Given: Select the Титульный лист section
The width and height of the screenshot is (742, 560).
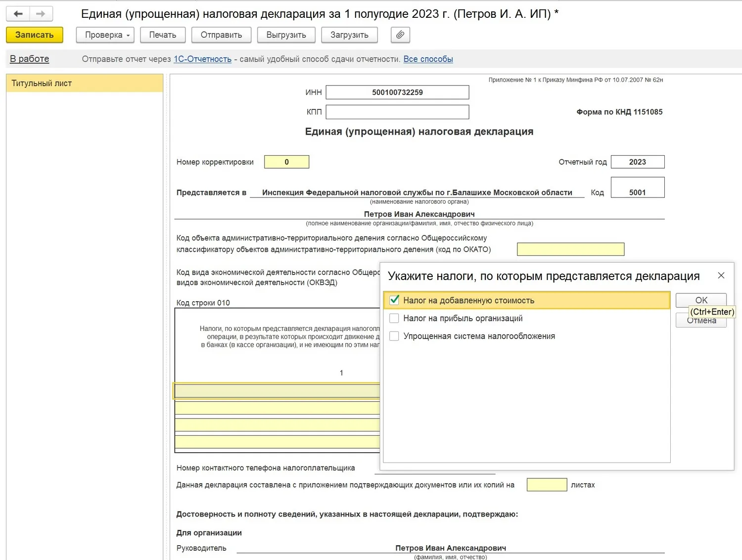Looking at the screenshot, I should pos(85,83).
